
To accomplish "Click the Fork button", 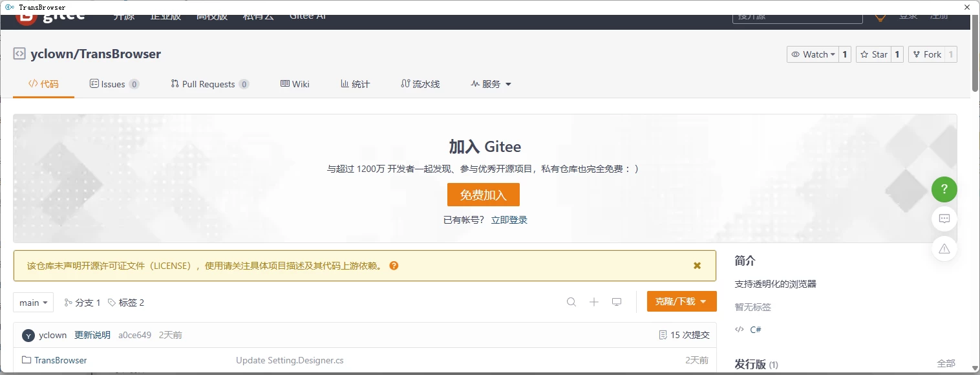I will point(926,54).
